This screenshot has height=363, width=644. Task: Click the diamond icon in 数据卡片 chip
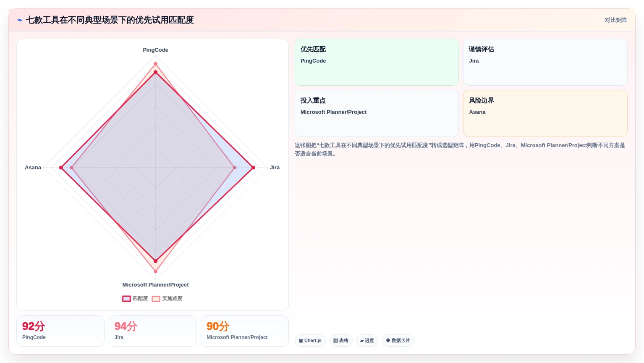tap(388, 340)
